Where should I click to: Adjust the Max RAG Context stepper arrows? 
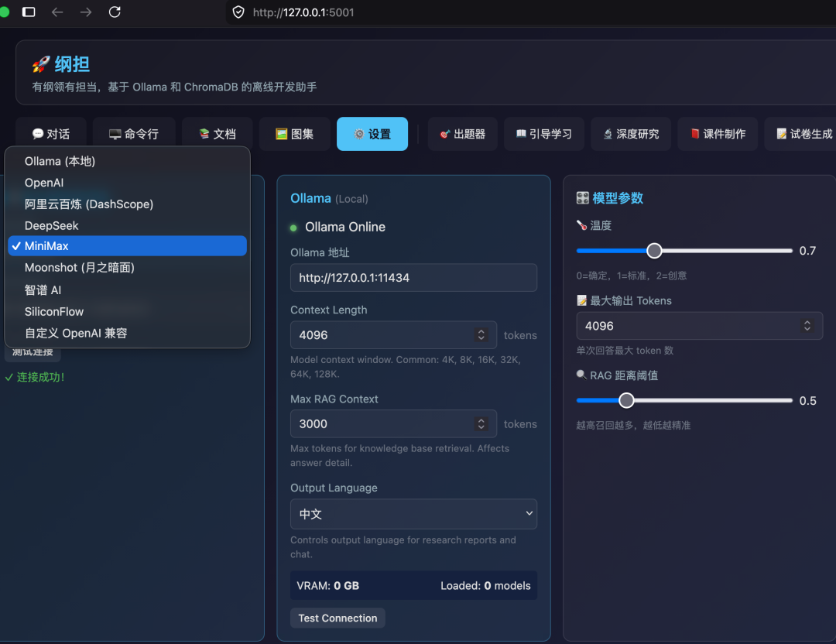[x=481, y=424]
